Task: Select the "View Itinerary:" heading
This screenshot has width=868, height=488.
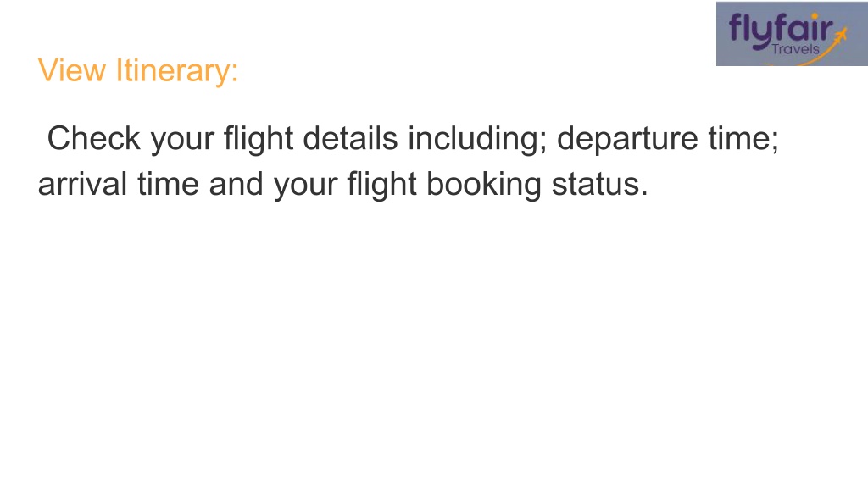Action: 138,71
